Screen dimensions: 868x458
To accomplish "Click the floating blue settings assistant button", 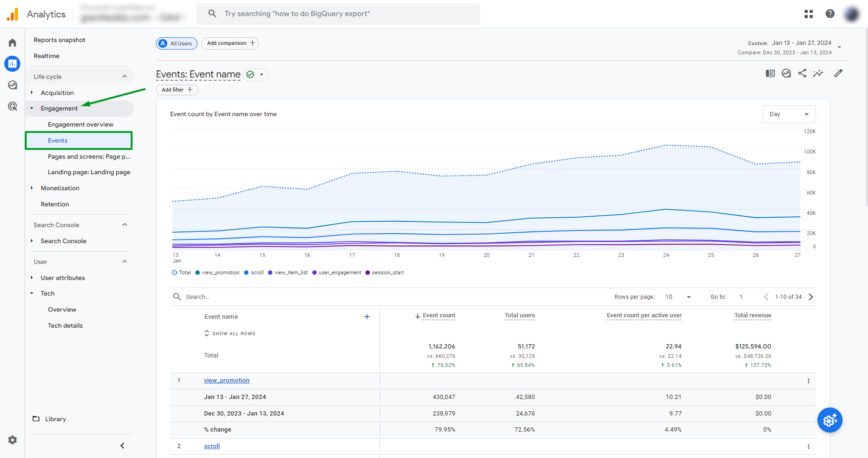I will tap(830, 420).
